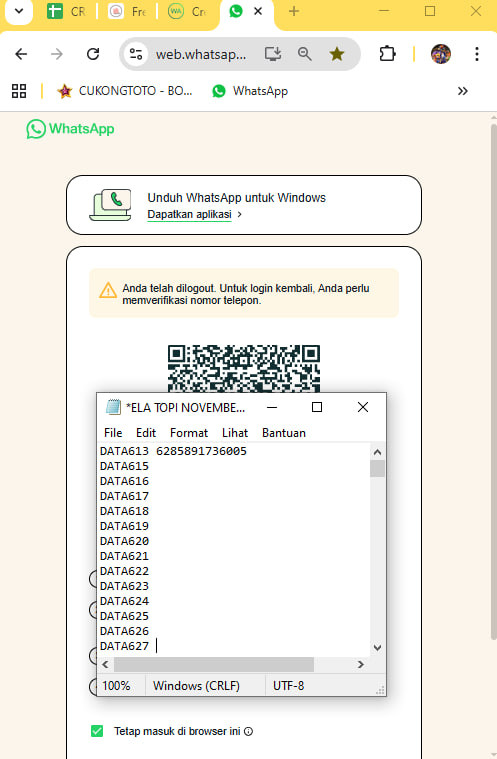Click the Dapatkan aplikasi link
The height and width of the screenshot is (759, 497).
coord(189,214)
